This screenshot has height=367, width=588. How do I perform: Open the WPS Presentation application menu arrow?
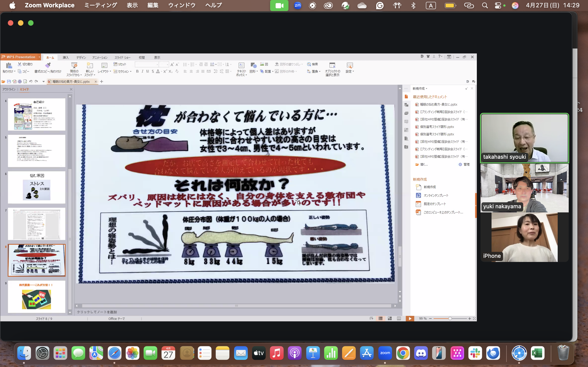point(39,57)
